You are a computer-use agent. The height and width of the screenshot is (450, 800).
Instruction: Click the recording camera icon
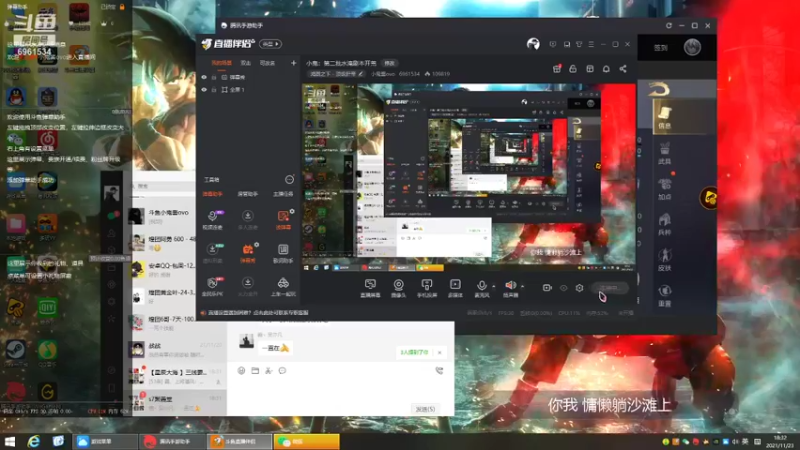pos(547,288)
